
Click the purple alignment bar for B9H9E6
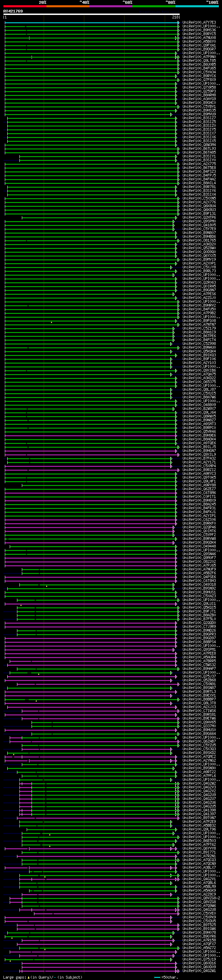tap(91, 435)
